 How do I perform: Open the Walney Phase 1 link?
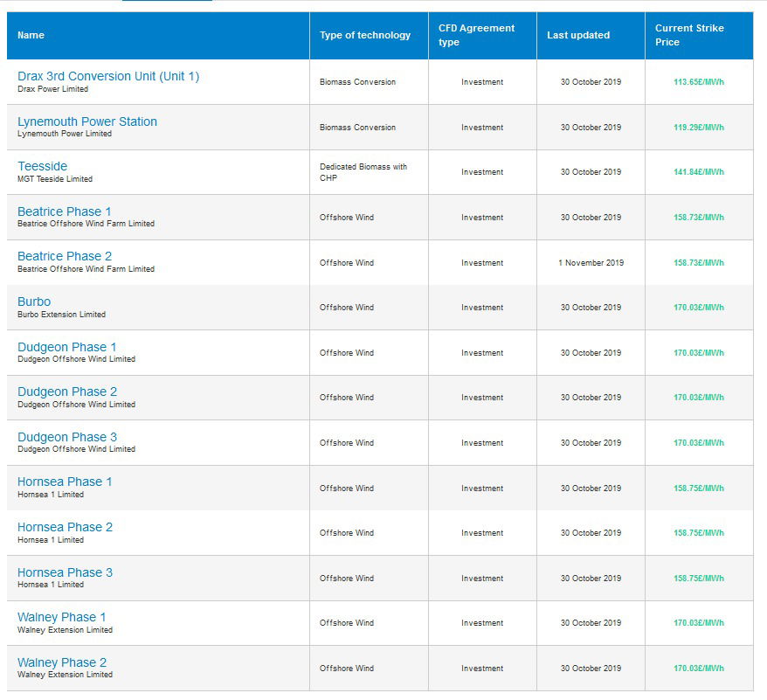(62, 617)
